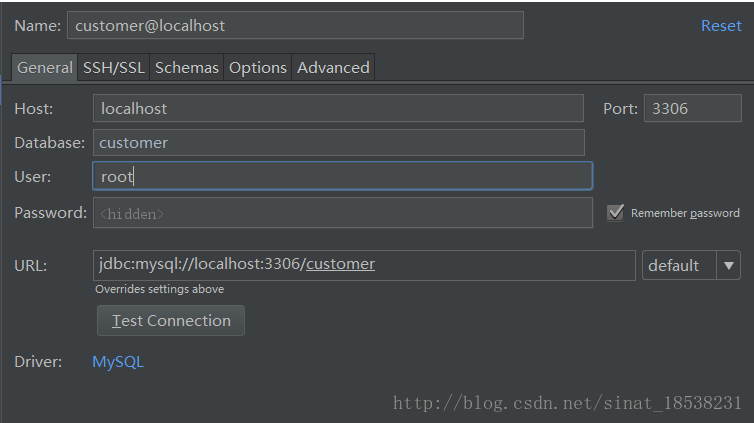Viewport: 754px width, 423px height.
Task: Click the Reset link
Action: pyautogui.click(x=721, y=25)
